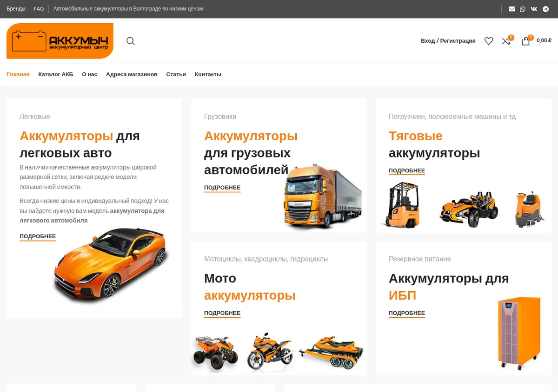The width and height of the screenshot is (558, 392).
Task: Click Вход / Регистрация link
Action: (x=448, y=41)
